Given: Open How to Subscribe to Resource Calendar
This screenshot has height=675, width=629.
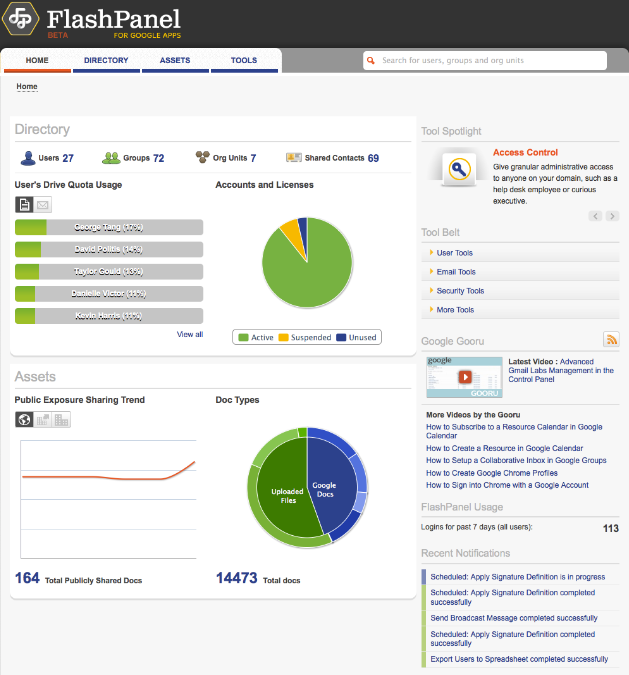Looking at the screenshot, I should tap(514, 431).
